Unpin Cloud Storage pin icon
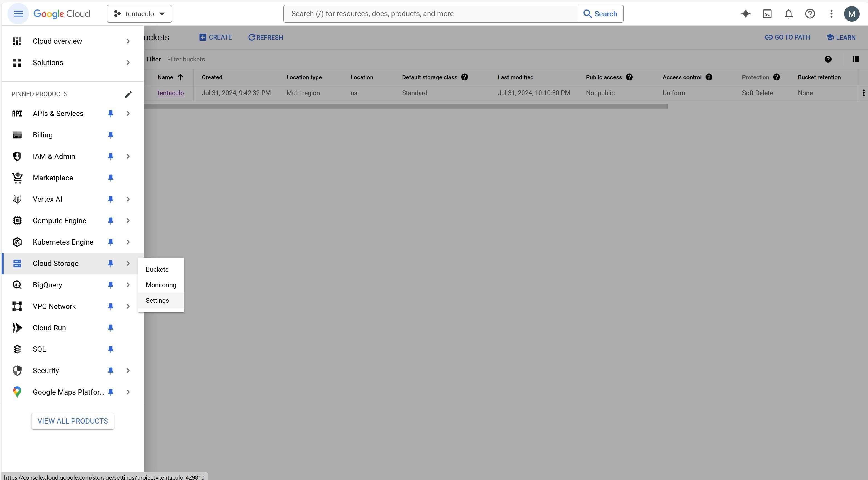 pos(111,264)
